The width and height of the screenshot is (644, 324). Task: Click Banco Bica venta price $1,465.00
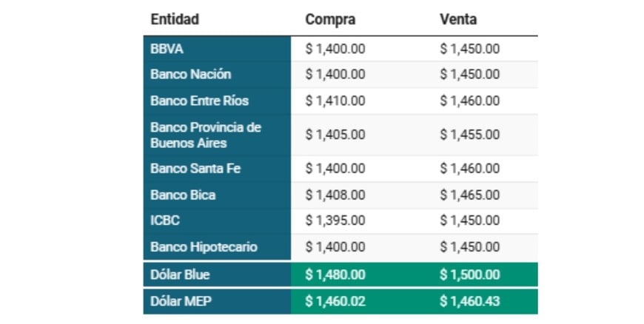[x=469, y=195]
